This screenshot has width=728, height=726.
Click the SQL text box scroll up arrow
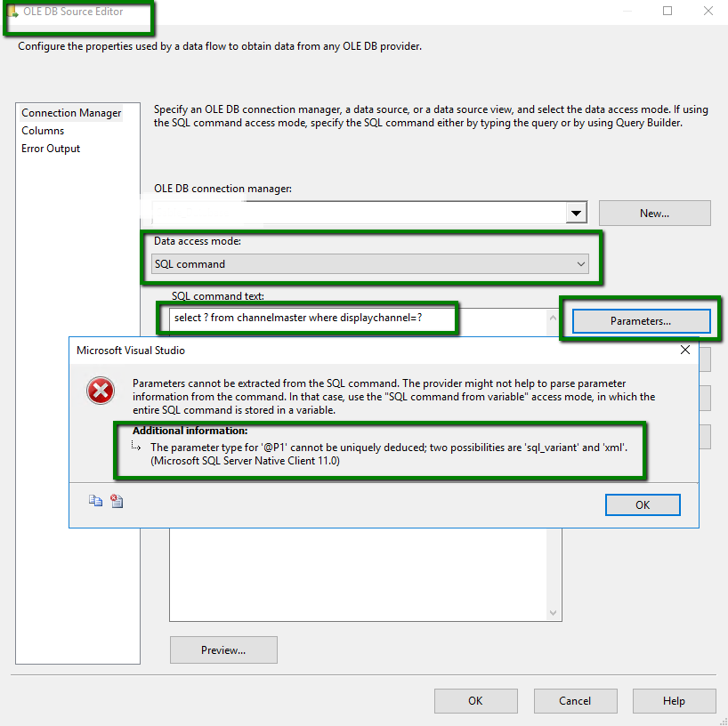pos(553,318)
